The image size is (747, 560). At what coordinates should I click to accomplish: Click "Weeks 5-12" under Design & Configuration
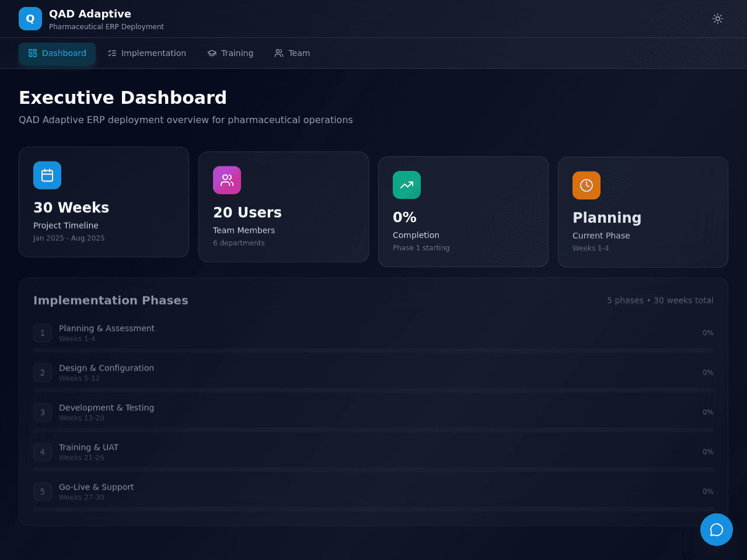pos(79,379)
